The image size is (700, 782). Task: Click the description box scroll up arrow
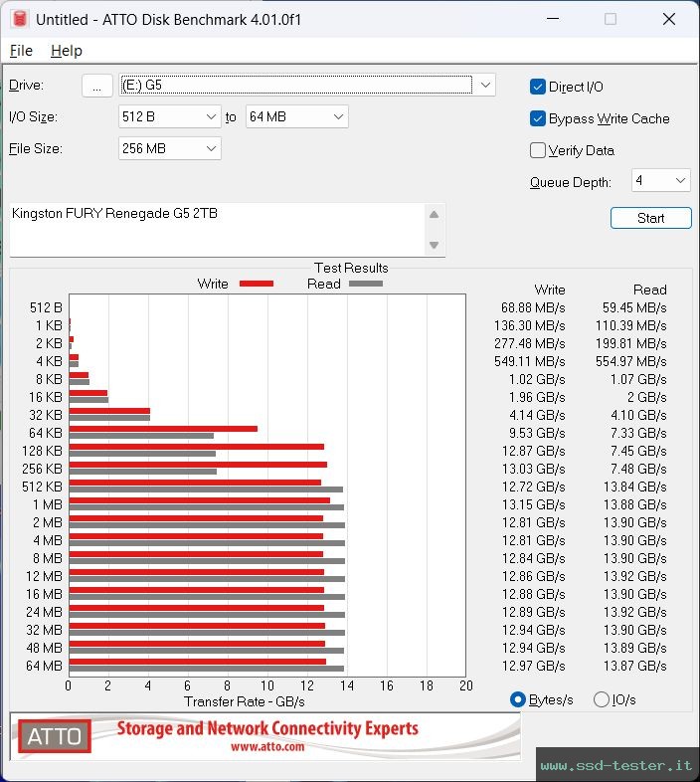tap(434, 215)
